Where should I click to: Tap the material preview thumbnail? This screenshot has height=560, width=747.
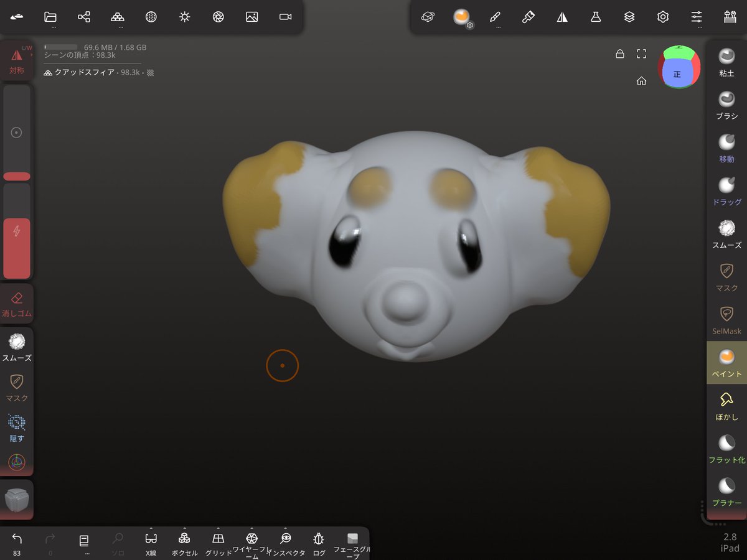tap(17, 500)
